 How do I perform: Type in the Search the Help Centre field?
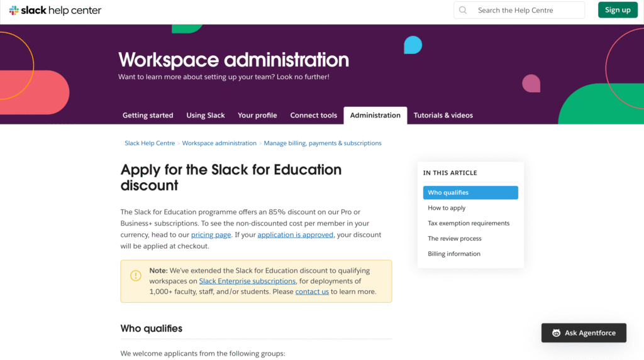(527, 10)
